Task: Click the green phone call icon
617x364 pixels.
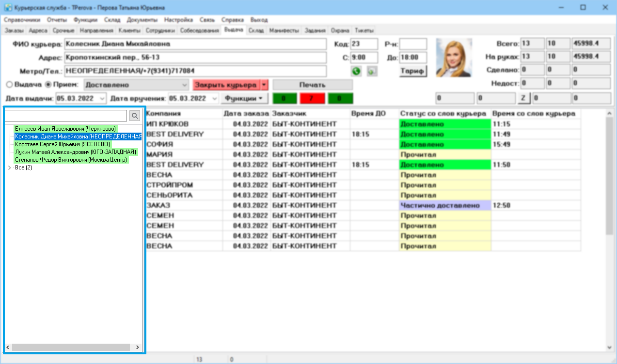Action: click(x=357, y=71)
